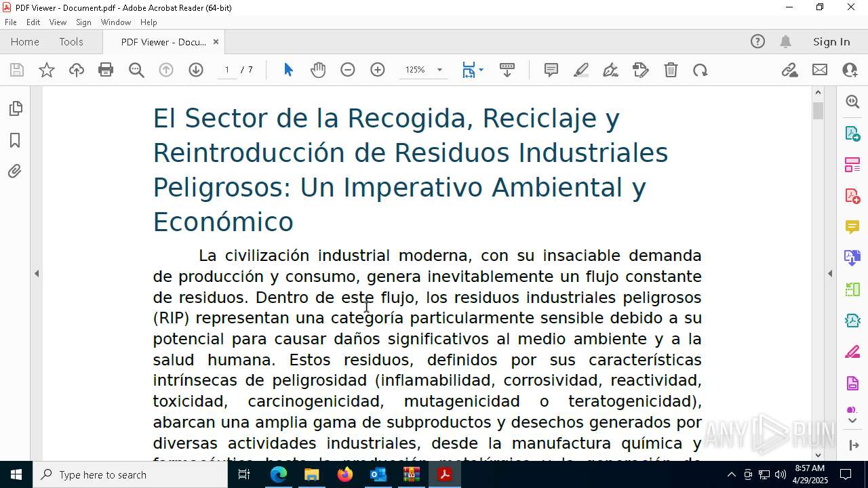This screenshot has width=868, height=488.
Task: Activate the selection arrow tool
Action: (x=288, y=70)
